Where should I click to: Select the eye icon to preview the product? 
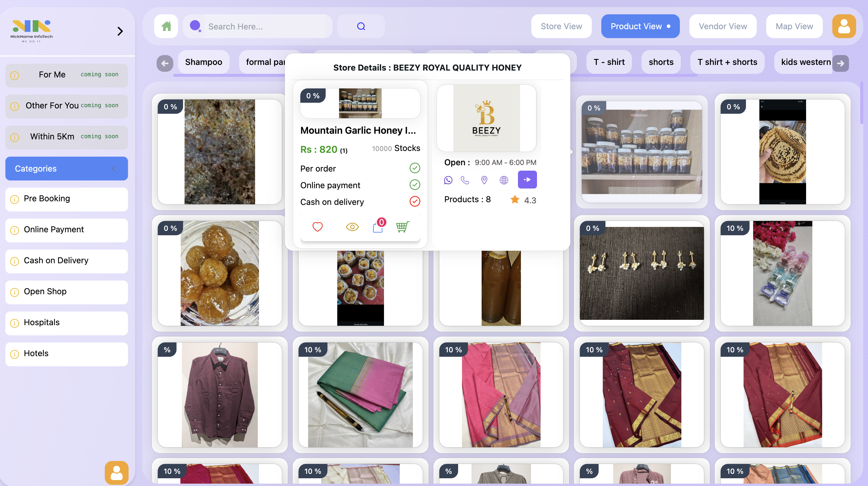tap(352, 227)
